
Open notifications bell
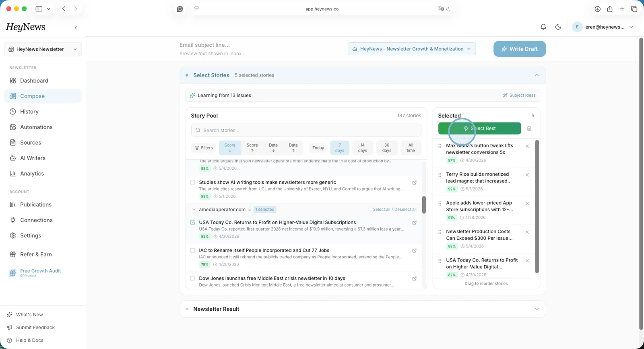tap(543, 27)
